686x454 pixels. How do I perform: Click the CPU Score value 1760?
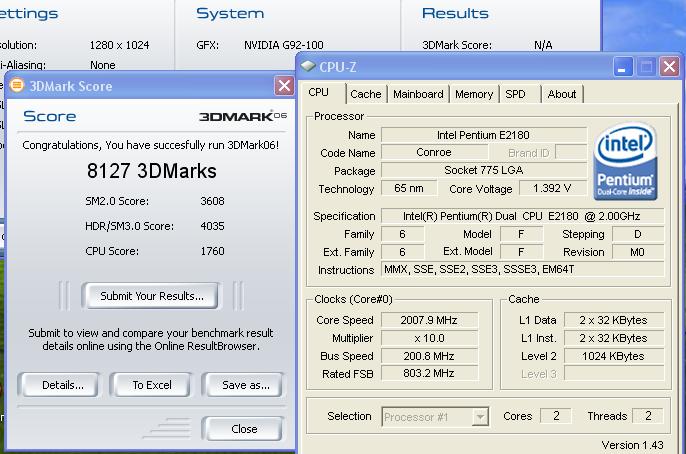[212, 251]
